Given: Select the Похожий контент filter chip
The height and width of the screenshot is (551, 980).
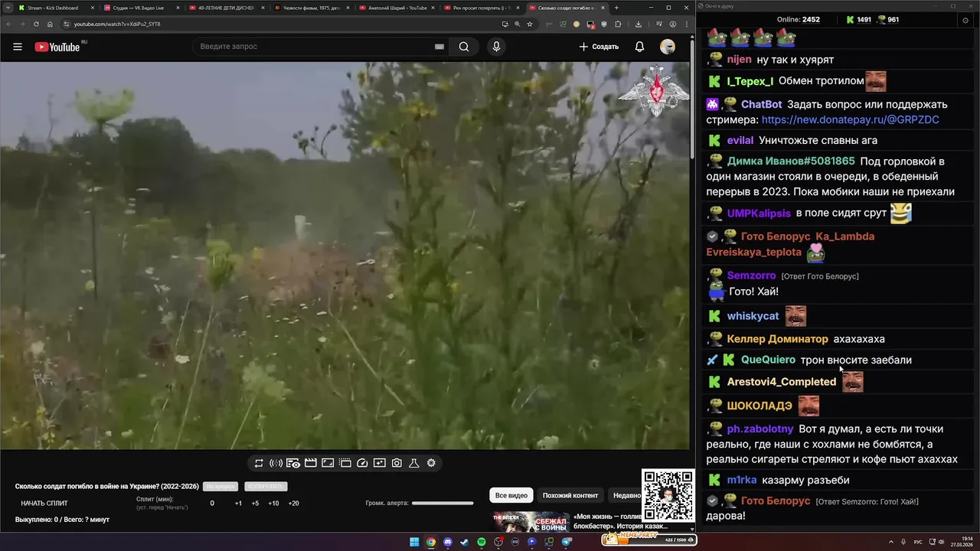Looking at the screenshot, I should 570,495.
